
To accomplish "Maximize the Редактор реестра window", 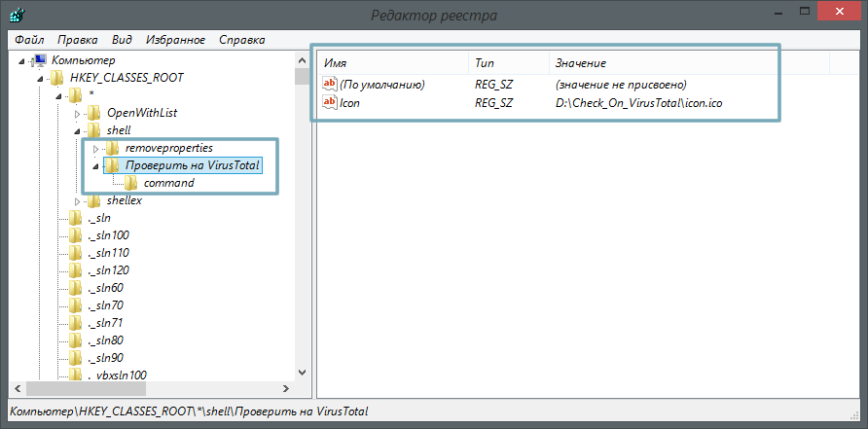I will [x=805, y=11].
